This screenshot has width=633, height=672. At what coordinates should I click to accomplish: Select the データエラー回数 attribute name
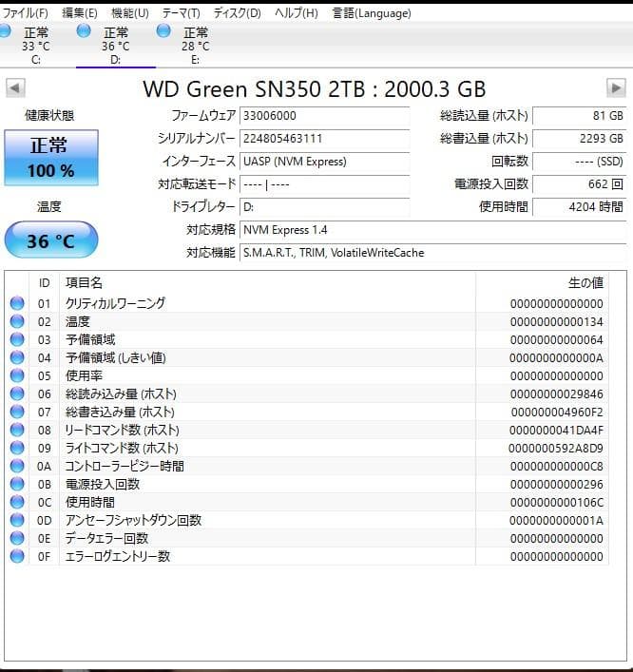106,538
